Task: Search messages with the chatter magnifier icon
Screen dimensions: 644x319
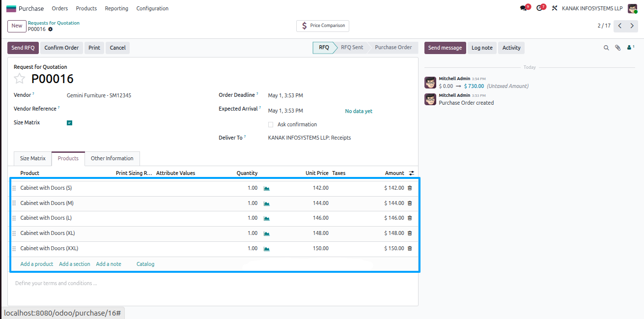Action: point(606,48)
